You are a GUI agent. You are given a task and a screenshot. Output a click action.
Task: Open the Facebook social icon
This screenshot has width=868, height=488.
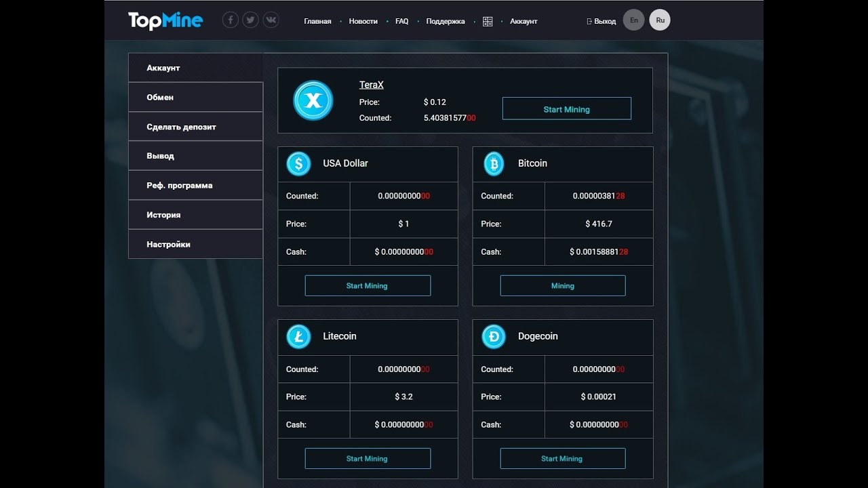pos(231,20)
